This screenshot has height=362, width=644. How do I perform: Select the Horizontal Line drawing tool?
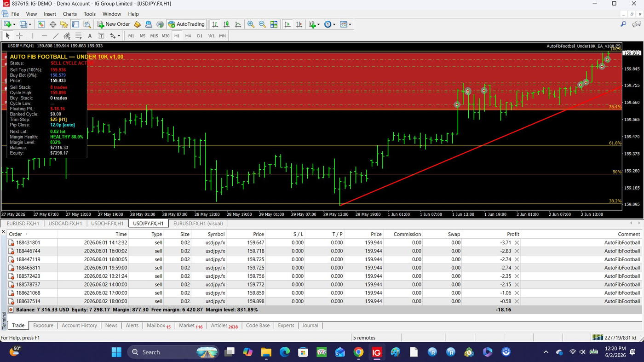pyautogui.click(x=44, y=35)
